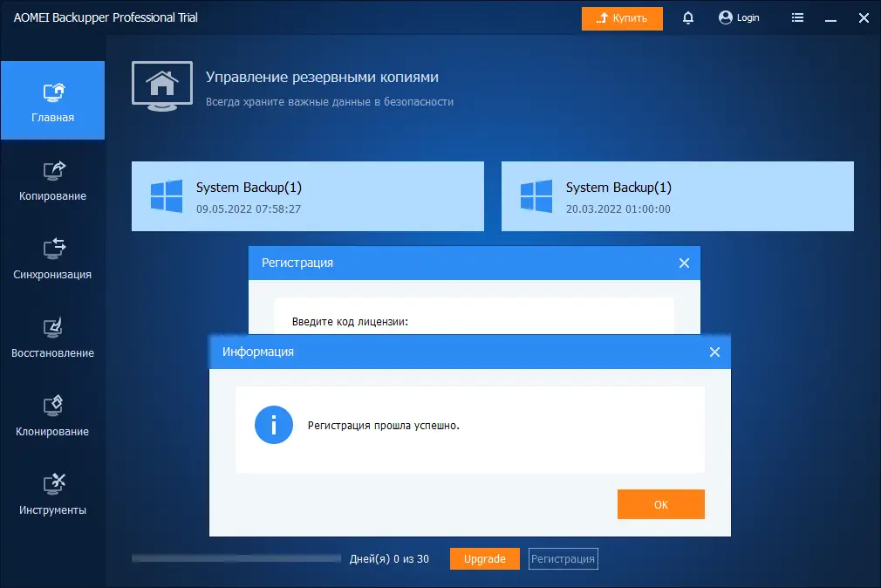
Task: Close the Регистрация dialog
Action: pos(684,263)
